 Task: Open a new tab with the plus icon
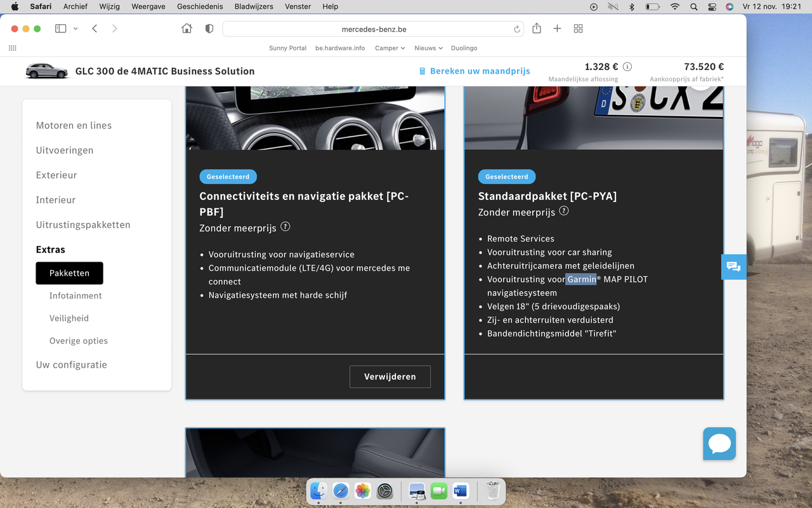click(557, 29)
